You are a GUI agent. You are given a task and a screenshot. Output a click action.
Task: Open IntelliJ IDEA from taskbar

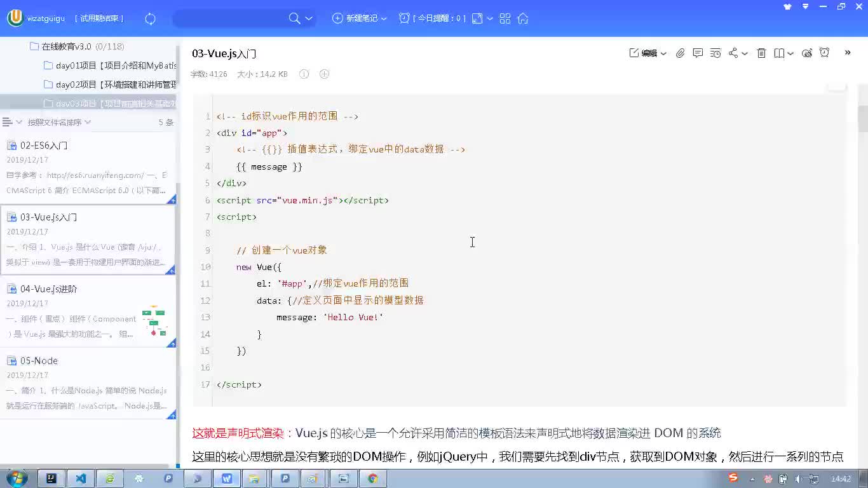point(51,478)
